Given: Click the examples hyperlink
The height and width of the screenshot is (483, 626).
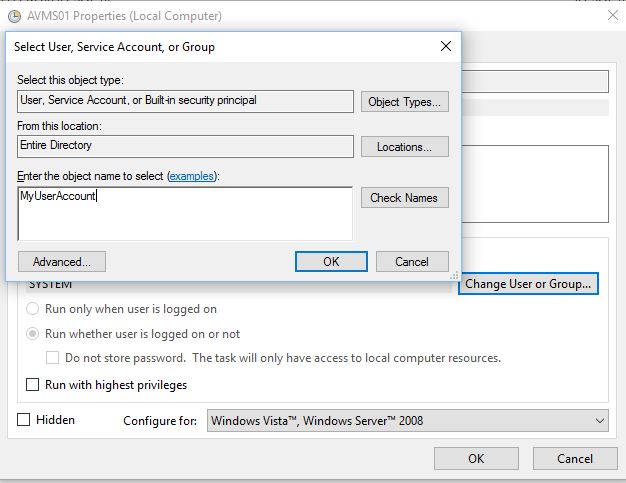Looking at the screenshot, I should tap(192, 176).
